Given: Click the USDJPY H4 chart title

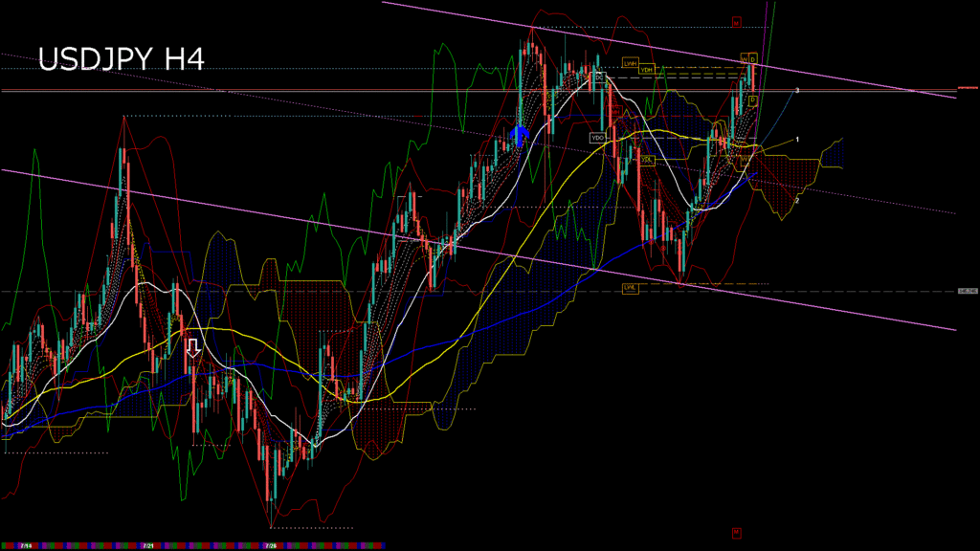Looking at the screenshot, I should click(122, 59).
